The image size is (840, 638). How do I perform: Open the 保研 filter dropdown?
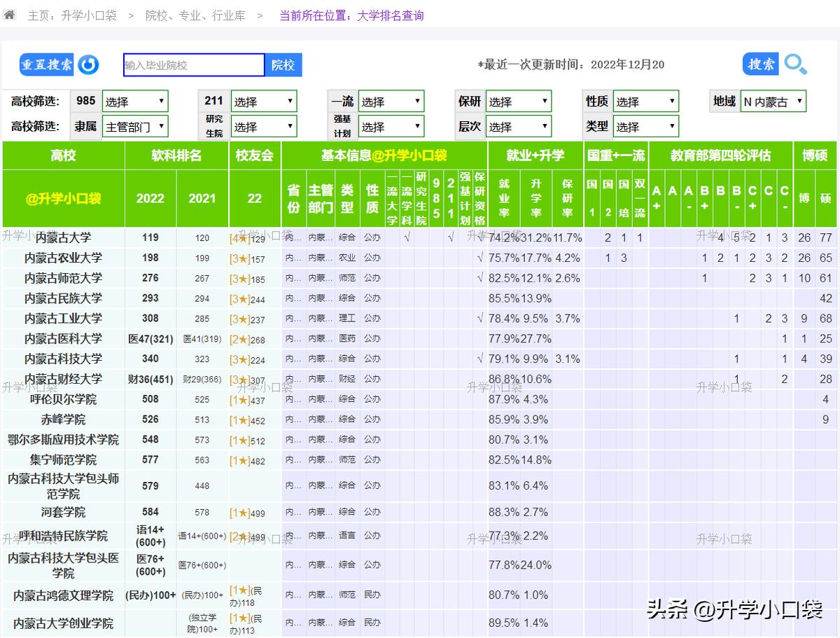pos(518,100)
